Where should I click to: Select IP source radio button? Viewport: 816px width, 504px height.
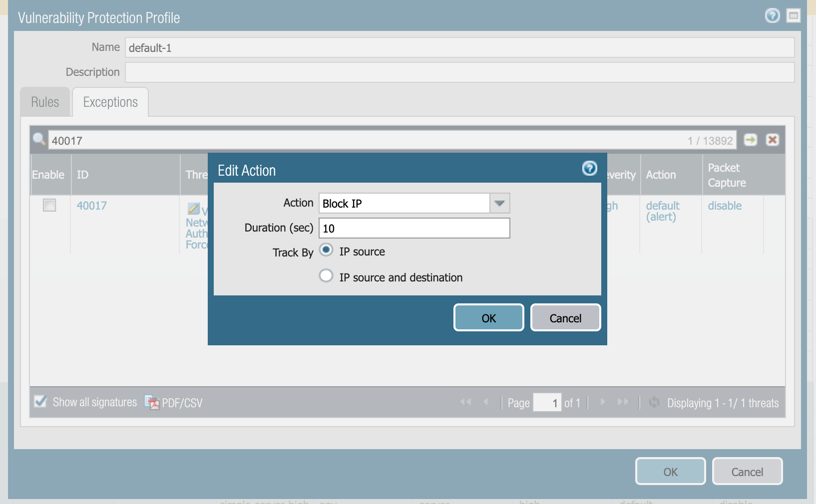pos(326,250)
